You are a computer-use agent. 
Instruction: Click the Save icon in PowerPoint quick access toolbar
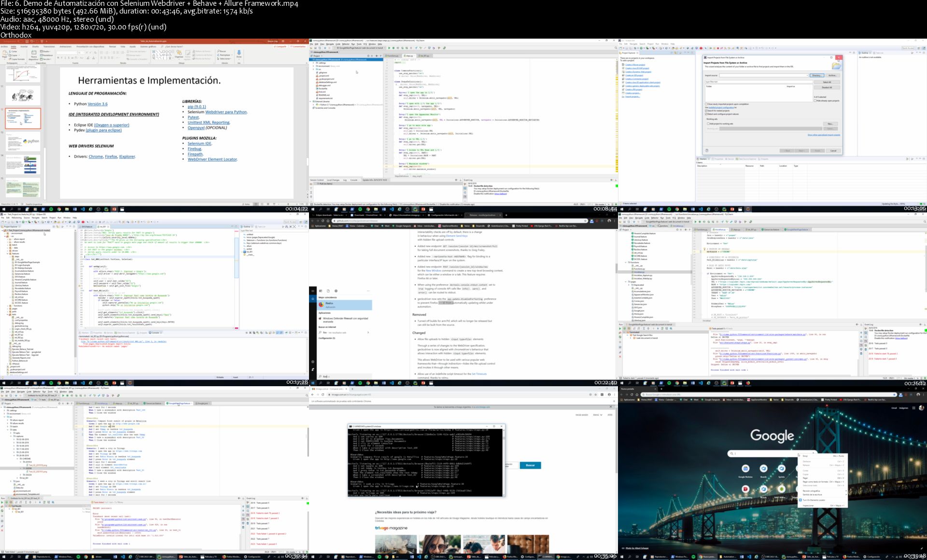coord(27,42)
